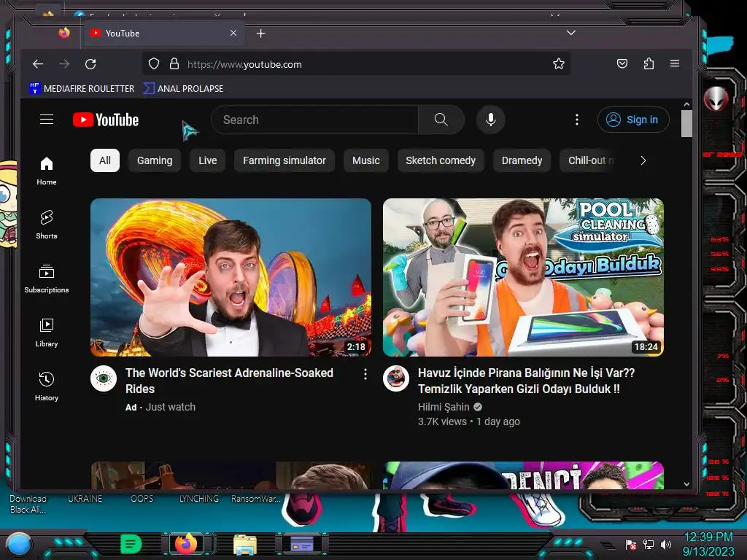Bookmark this page with star icon
This screenshot has width=747, height=560.
558,64
